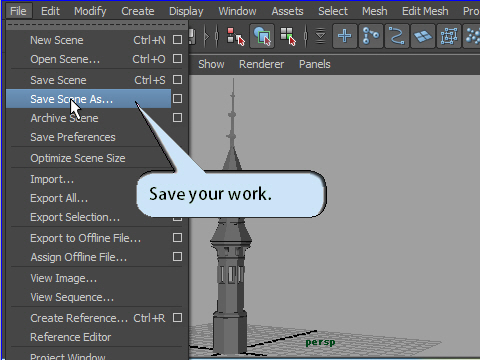Toggle the curves selection mask icon
The width and height of the screenshot is (480, 360).
396,36
